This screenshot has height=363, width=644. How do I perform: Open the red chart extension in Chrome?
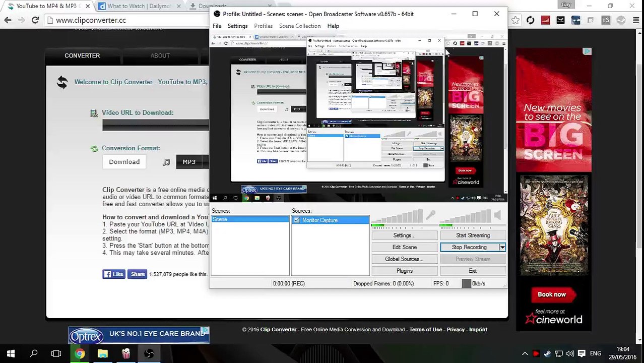coord(545,20)
